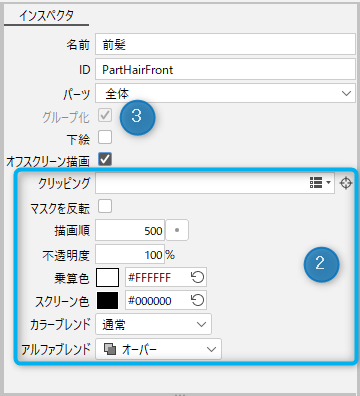This screenshot has height=396, width=360.
Task: Open the clipping list icon menu
Action: 320,183
